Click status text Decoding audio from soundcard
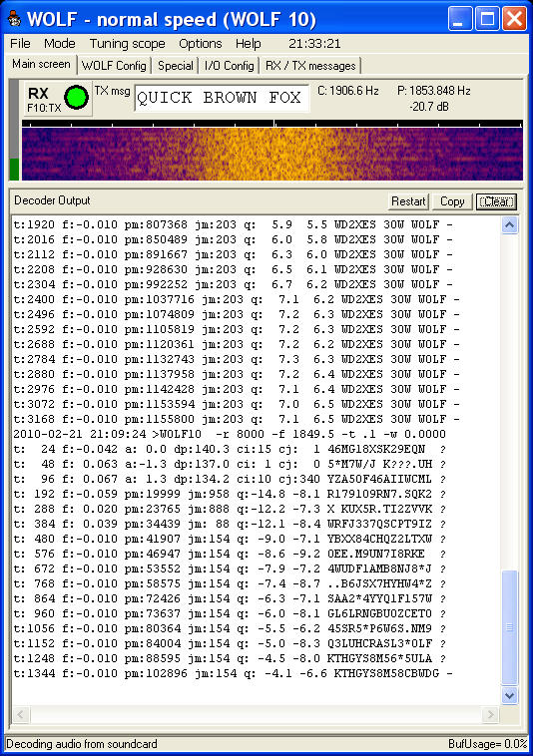The height and width of the screenshot is (756, 533). [82, 744]
